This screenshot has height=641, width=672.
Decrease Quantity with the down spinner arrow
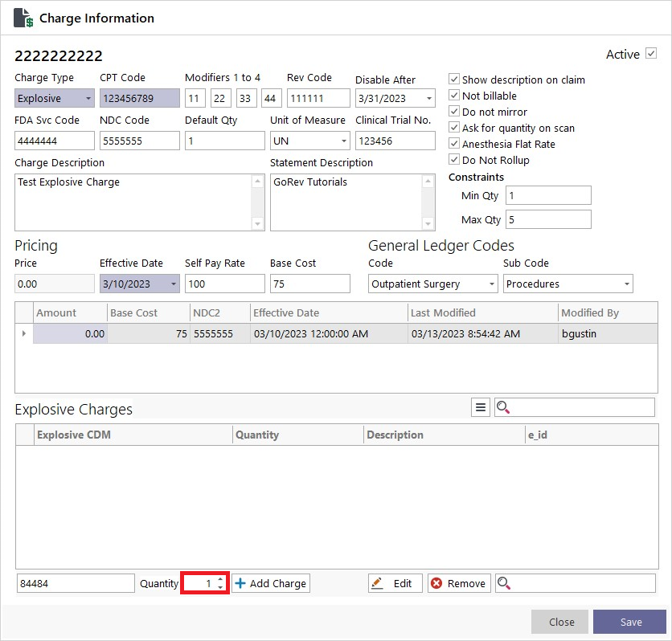pos(220,587)
